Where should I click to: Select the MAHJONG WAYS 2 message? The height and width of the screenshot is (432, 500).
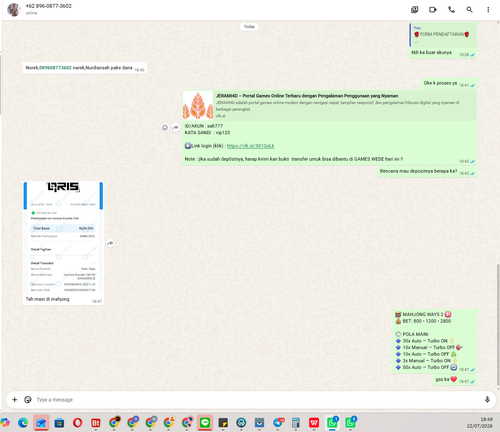435,341
